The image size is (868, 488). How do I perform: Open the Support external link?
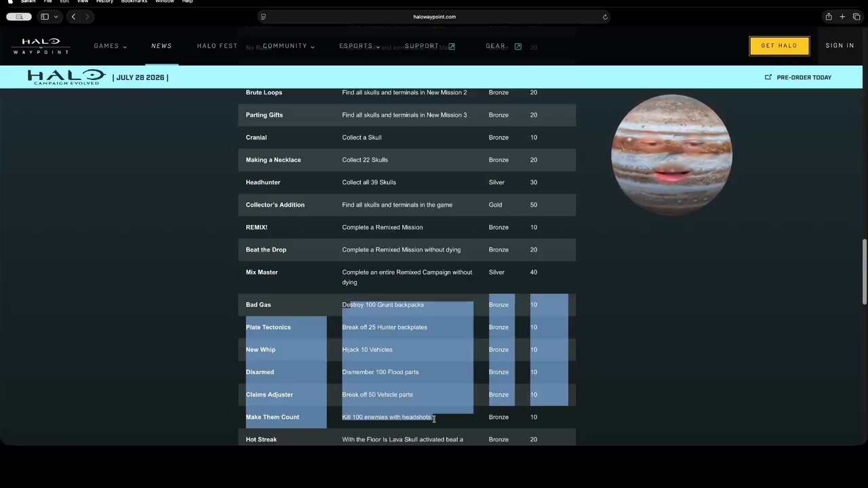[429, 46]
